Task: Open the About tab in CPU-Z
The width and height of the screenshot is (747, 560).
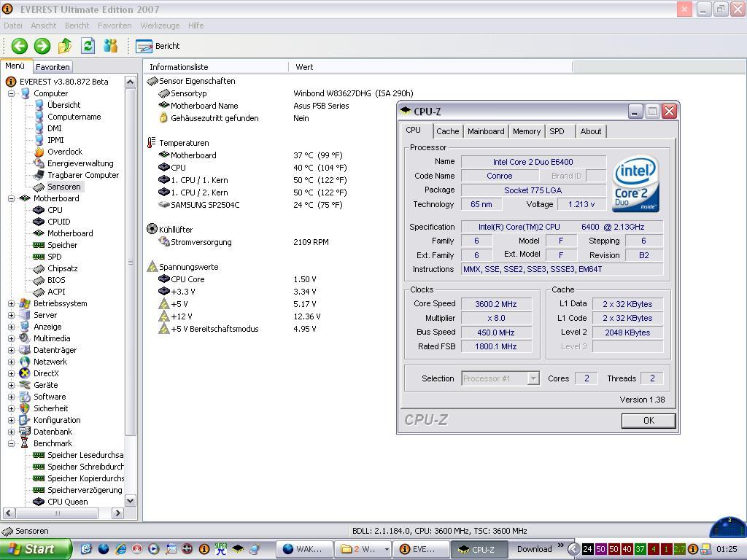Action: pyautogui.click(x=590, y=131)
